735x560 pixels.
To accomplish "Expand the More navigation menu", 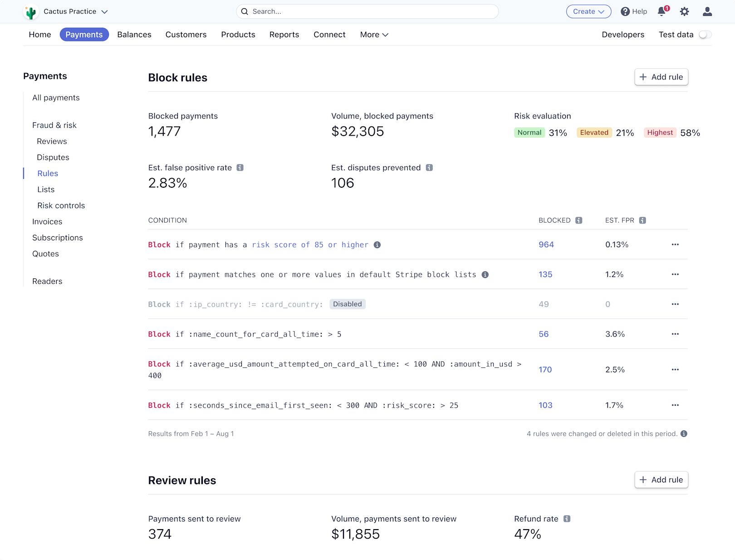I will pyautogui.click(x=374, y=34).
